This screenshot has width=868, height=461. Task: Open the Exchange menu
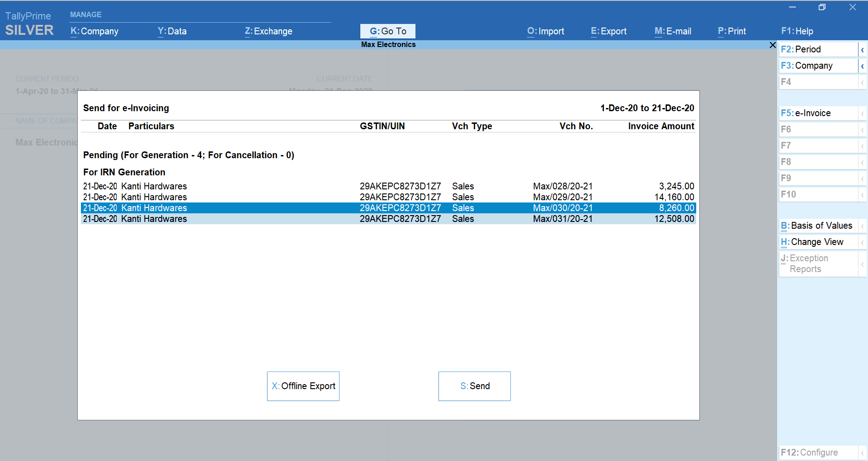(268, 31)
